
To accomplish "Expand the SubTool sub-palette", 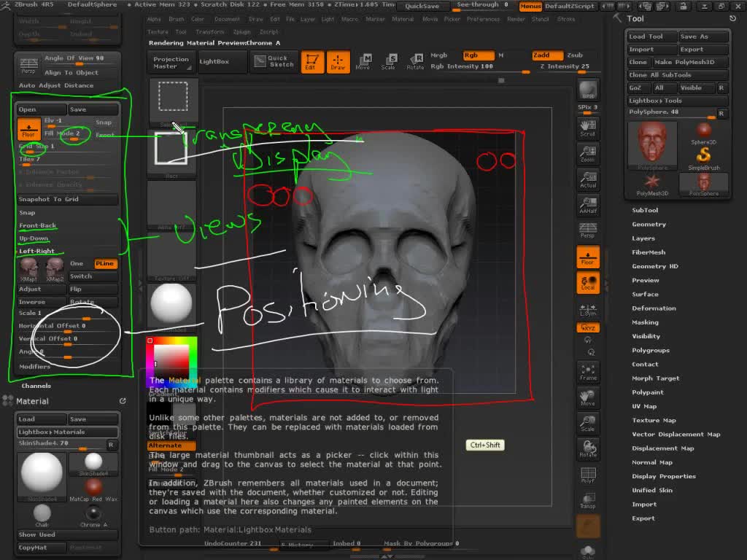I will (x=645, y=210).
